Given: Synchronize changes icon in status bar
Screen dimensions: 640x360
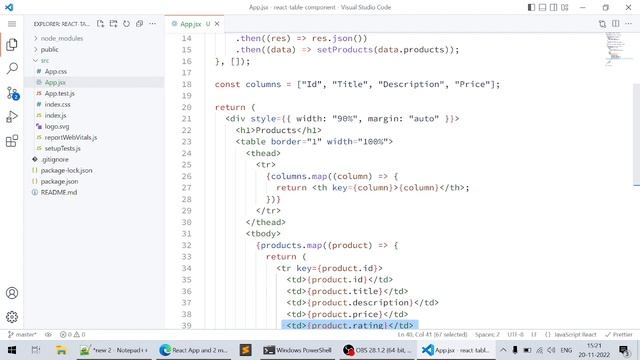Looking at the screenshot, I should 48,334.
